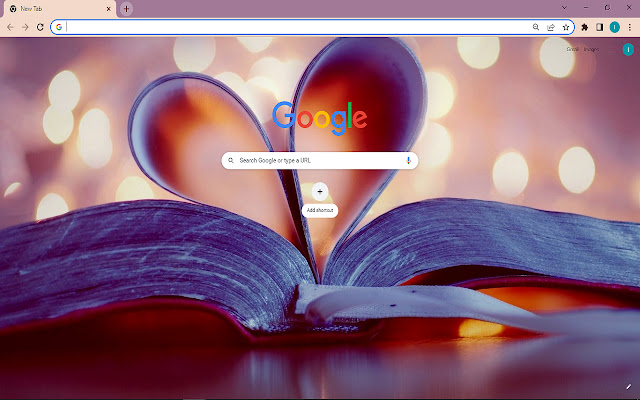The image size is (640, 400).
Task: Open the zoom magnifier in address bar
Action: [x=536, y=27]
